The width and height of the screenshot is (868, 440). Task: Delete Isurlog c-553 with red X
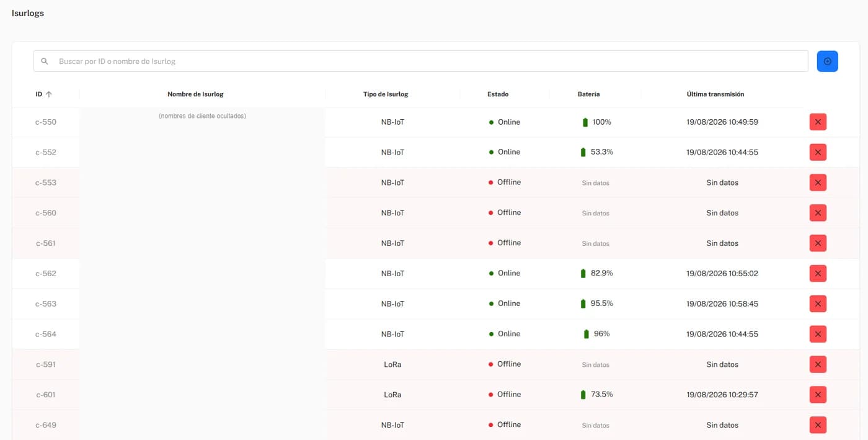[x=818, y=182]
